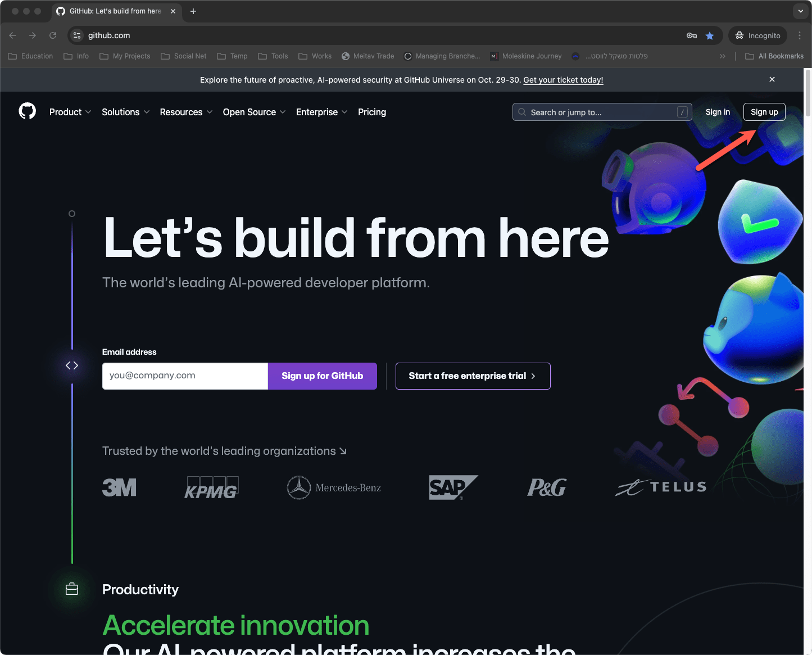The width and height of the screenshot is (812, 655).
Task: Open the Resources navigation menu
Action: tap(186, 112)
